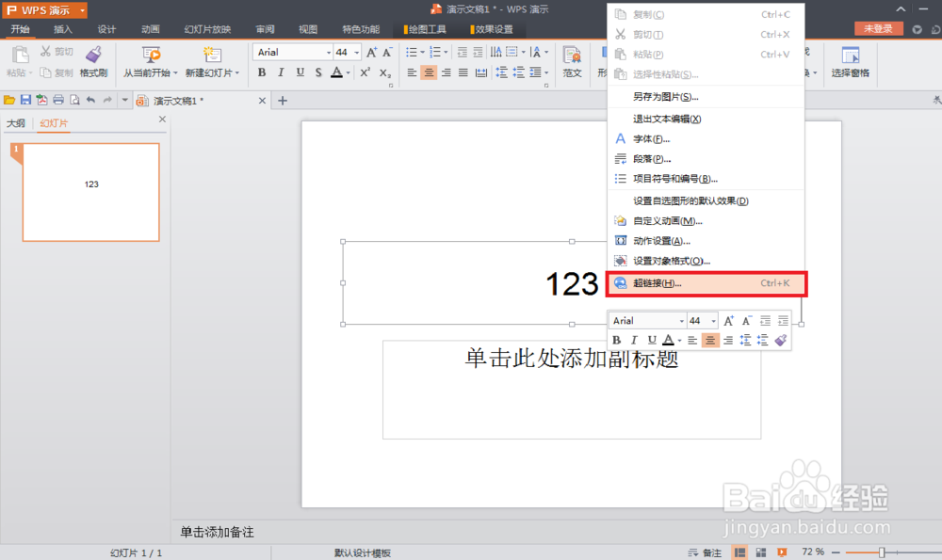Toggle center alignment in mini toolbar
Image resolution: width=942 pixels, height=560 pixels.
[x=710, y=341]
